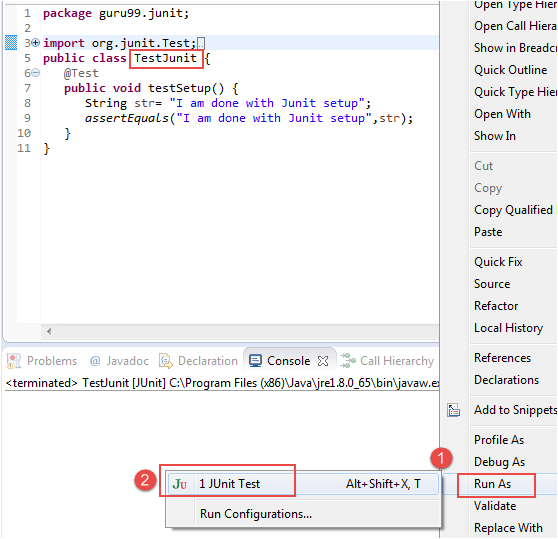Image resolution: width=558 pixels, height=539 pixels.
Task: Click the Console monitor icon
Action: [256, 361]
